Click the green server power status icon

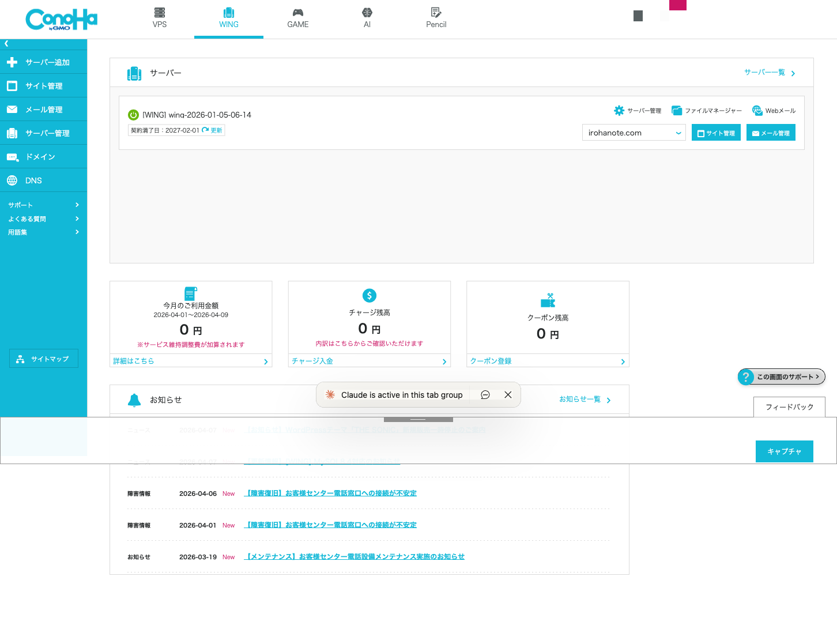(x=133, y=115)
